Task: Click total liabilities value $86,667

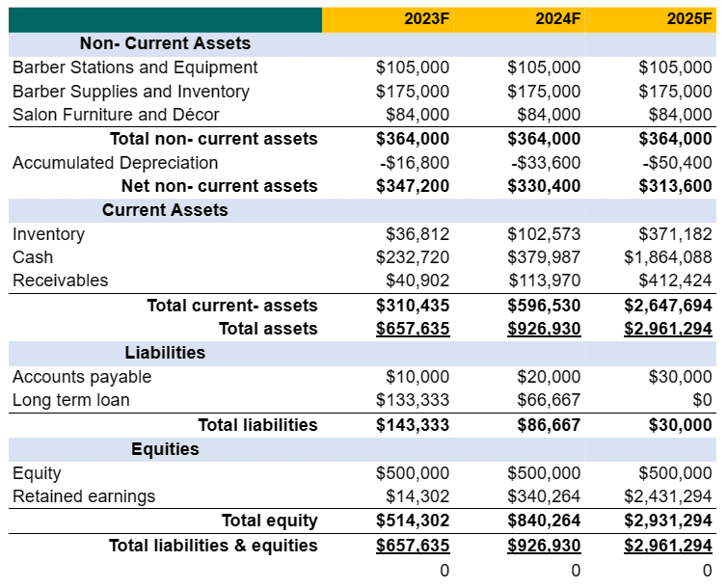Action: [x=549, y=425]
